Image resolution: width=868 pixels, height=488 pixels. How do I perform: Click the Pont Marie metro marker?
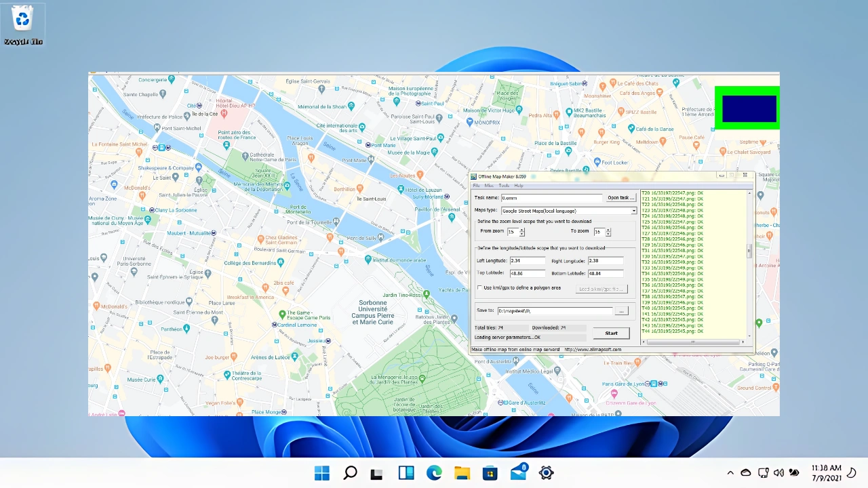click(x=368, y=144)
